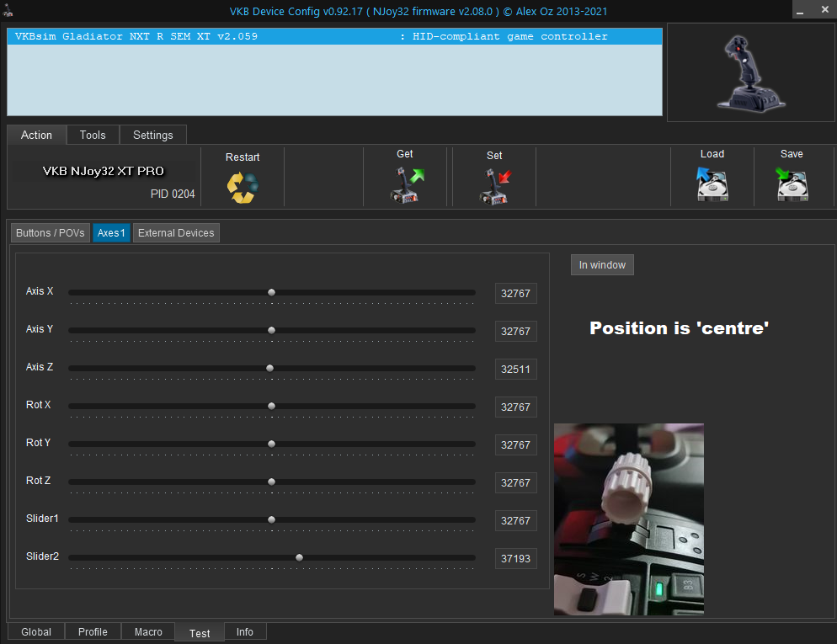Click the Restart device icon
This screenshot has width=837, height=644.
(x=243, y=187)
